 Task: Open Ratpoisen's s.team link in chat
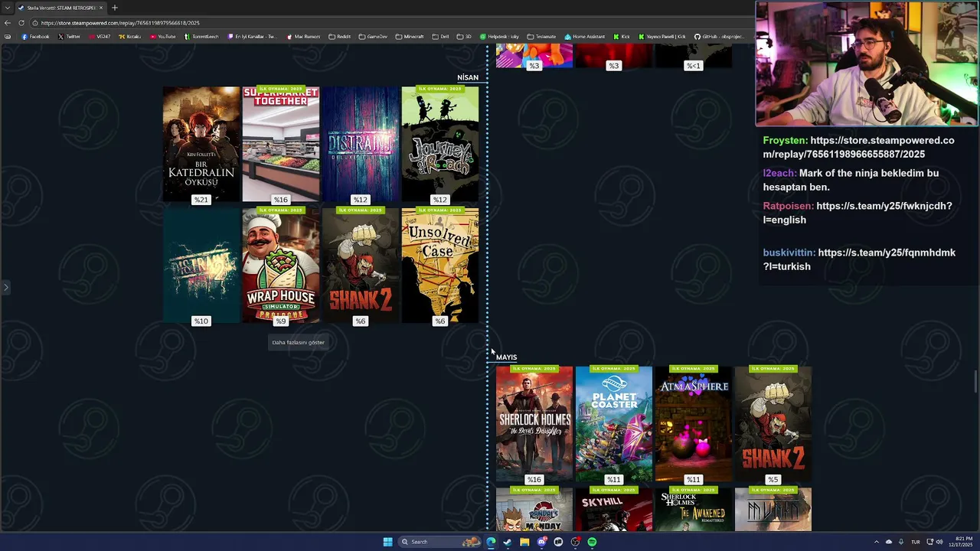click(857, 213)
